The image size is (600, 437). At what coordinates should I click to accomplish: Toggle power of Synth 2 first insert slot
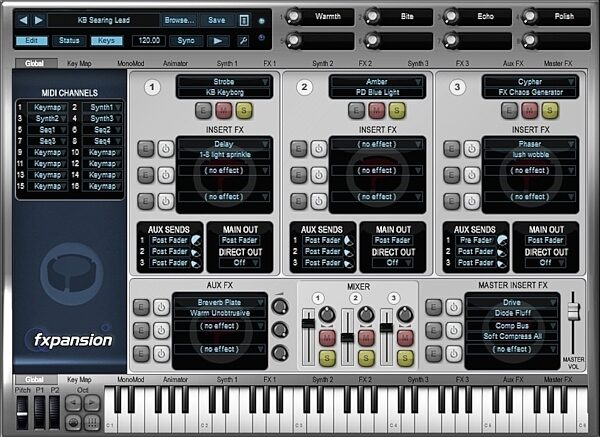click(319, 149)
